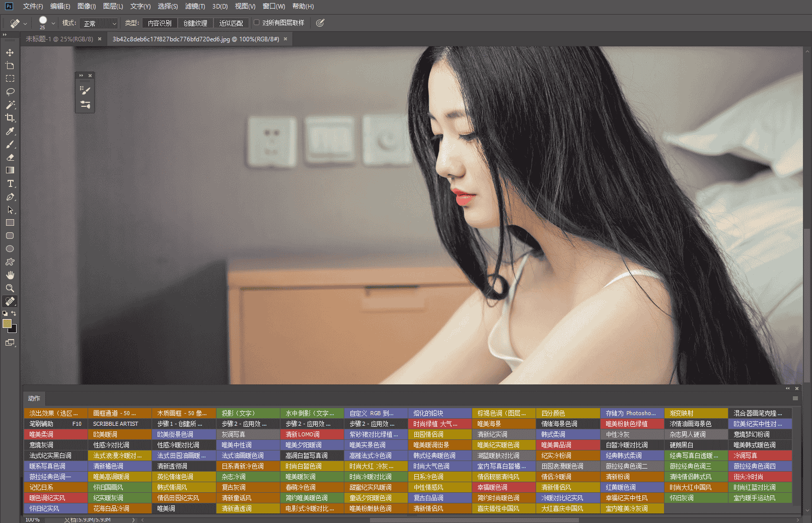Collapse the 动作 panel with double arrows
Viewport: 812px width, 523px height.
tap(788, 388)
